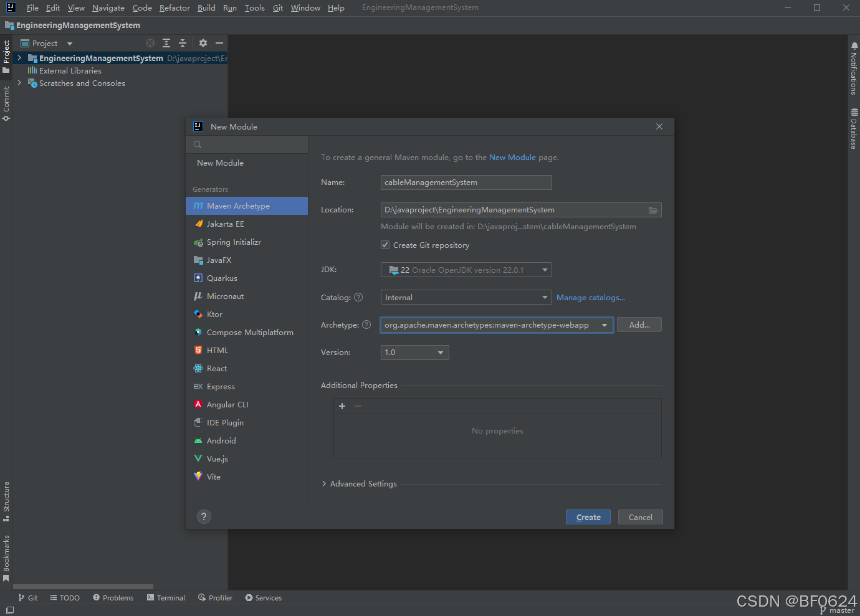Click the Create button

coord(588,517)
